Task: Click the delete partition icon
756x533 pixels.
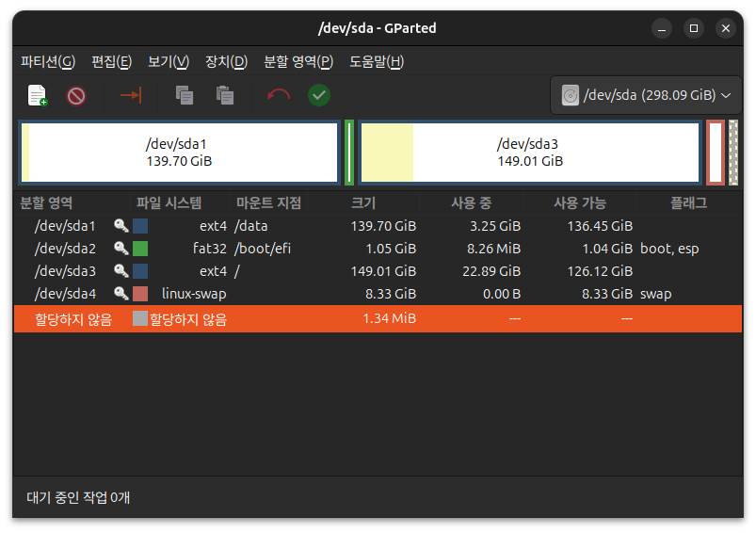Action: coord(76,95)
